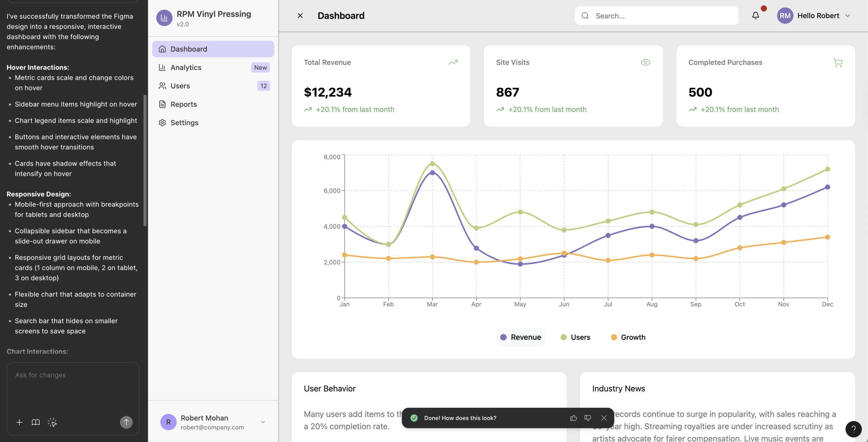Open the Settings sidebar item
The height and width of the screenshot is (442, 868).
pos(184,123)
